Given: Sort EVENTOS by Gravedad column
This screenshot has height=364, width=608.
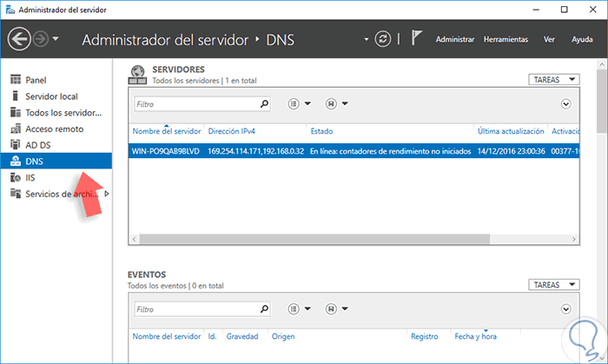Looking at the screenshot, I should pyautogui.click(x=242, y=336).
